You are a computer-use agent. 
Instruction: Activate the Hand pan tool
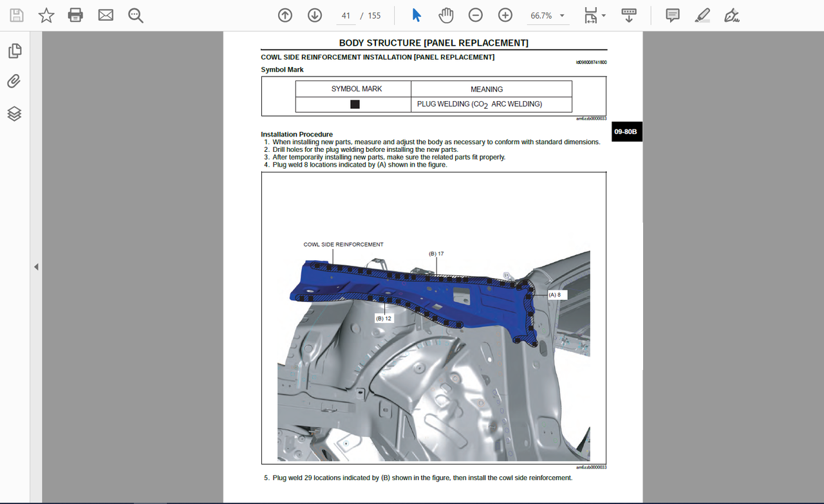click(446, 15)
